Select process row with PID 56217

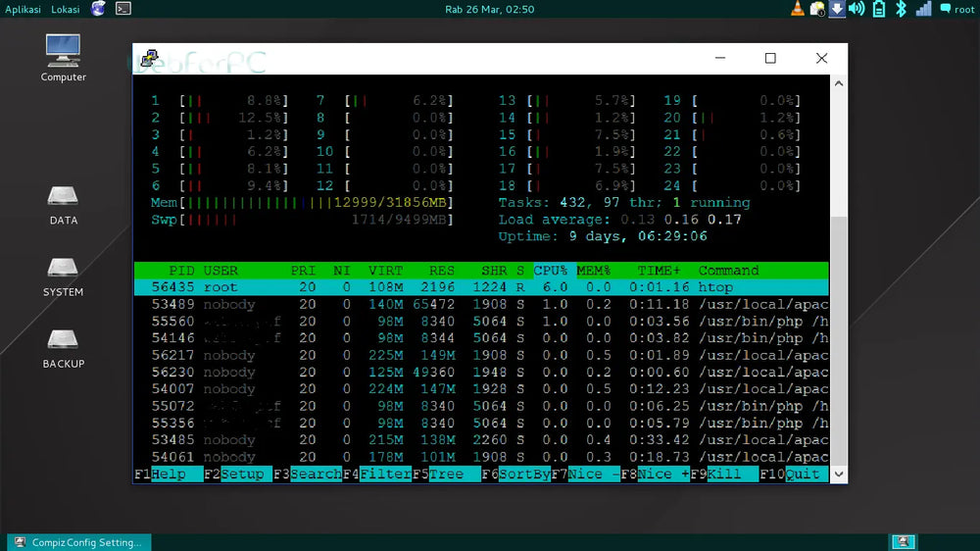(x=481, y=355)
